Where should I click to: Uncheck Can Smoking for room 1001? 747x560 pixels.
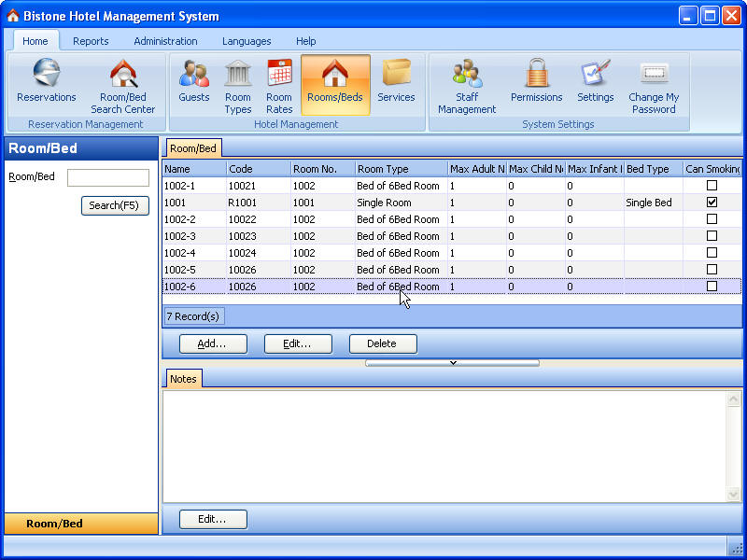[x=712, y=203]
